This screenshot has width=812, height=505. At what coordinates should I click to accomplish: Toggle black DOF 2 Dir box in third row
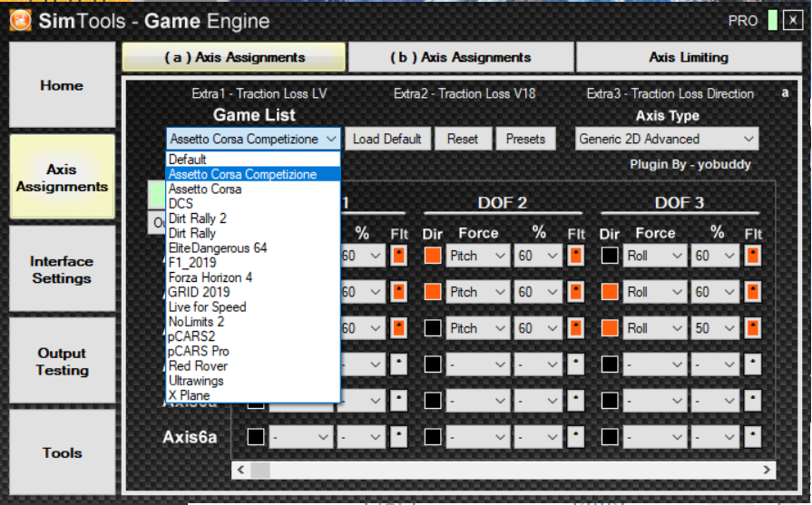coord(433,328)
